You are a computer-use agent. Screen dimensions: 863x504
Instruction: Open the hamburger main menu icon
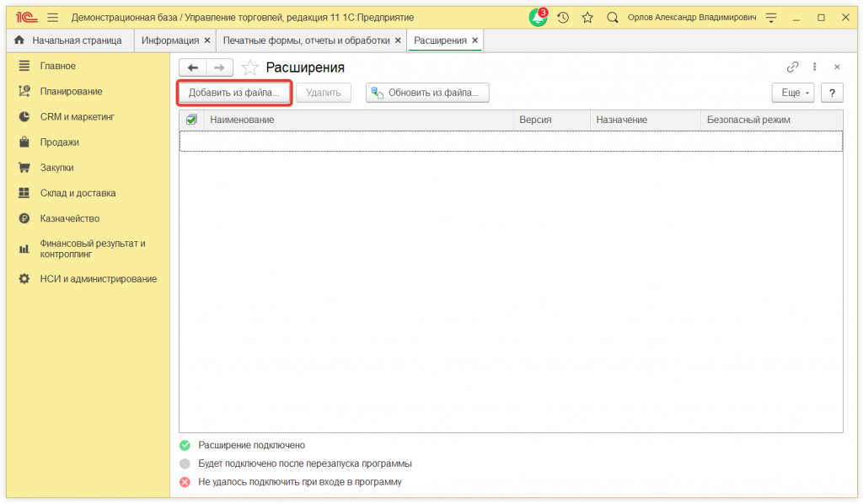(53, 18)
